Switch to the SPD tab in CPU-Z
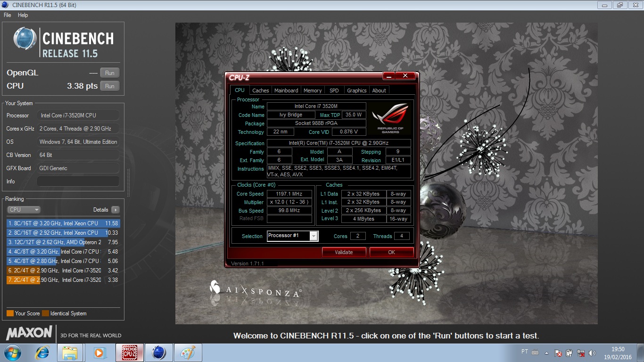The image size is (644, 362). pos(334,90)
